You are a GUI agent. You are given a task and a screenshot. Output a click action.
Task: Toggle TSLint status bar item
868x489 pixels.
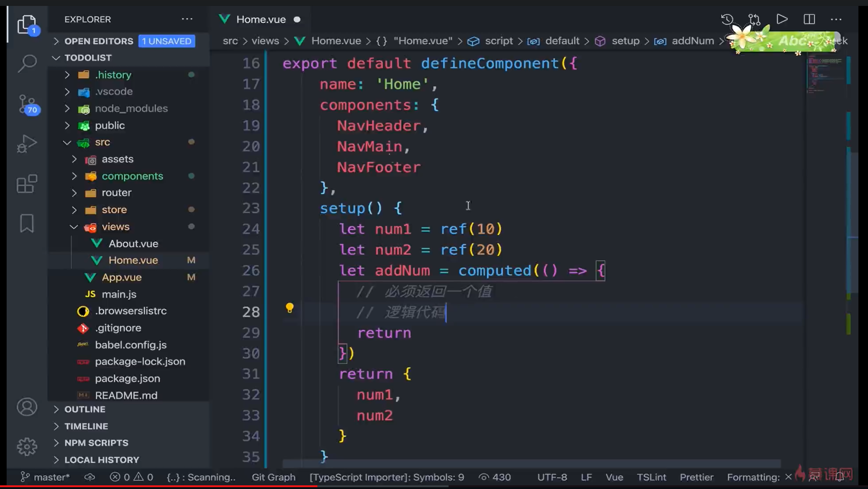tap(651, 477)
